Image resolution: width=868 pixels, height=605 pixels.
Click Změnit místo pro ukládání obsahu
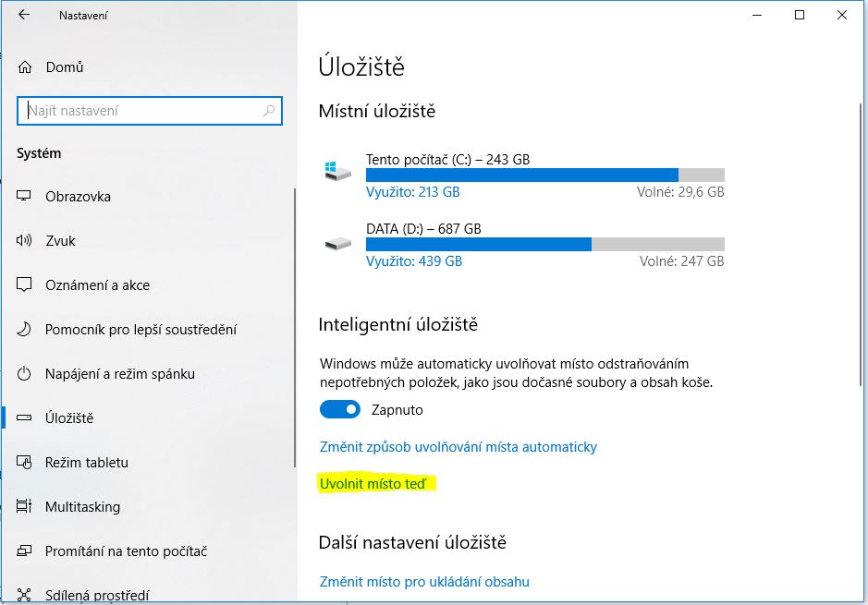[x=424, y=582]
